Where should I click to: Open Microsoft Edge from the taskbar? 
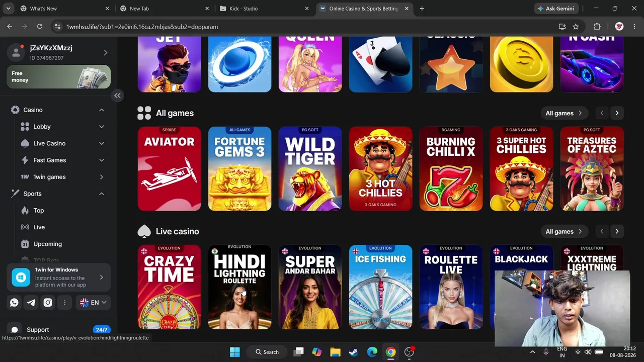(x=372, y=352)
